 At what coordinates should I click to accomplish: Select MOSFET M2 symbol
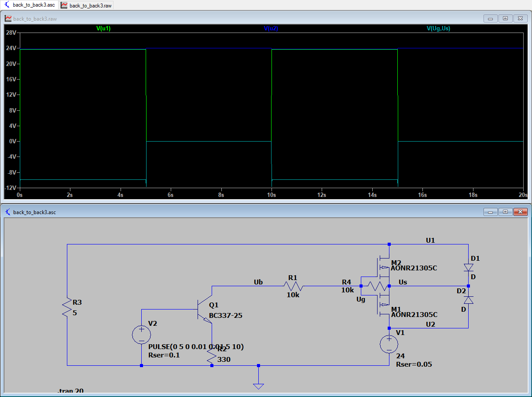coord(383,267)
